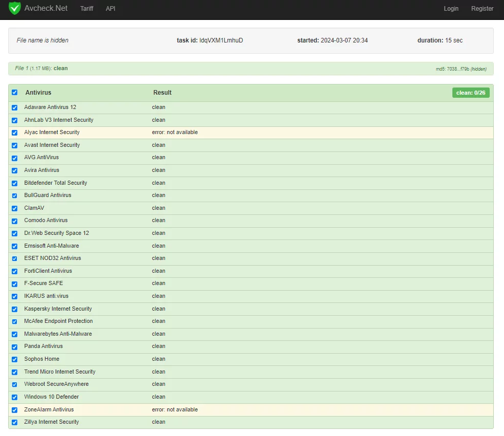Uncheck the ESET NOD32 Antivirus checkbox

coord(14,258)
